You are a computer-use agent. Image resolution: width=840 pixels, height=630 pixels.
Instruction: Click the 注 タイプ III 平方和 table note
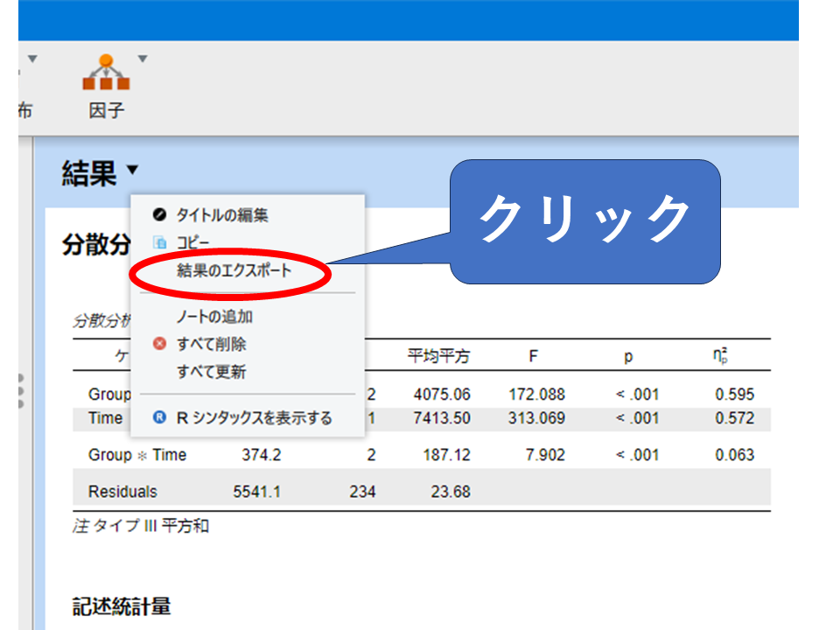coord(140,526)
